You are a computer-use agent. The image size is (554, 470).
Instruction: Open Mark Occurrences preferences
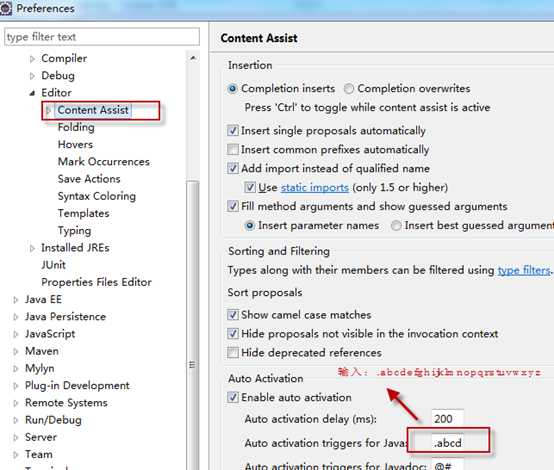104,162
